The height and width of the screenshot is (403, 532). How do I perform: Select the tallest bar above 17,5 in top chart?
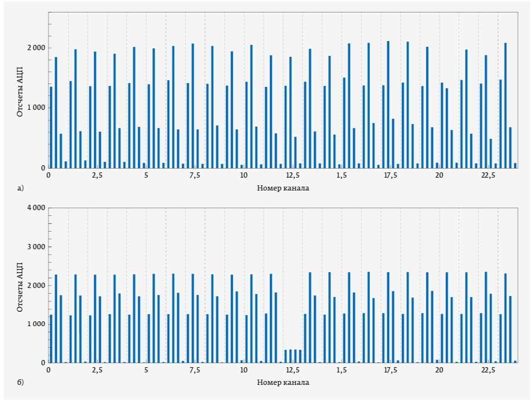click(388, 104)
